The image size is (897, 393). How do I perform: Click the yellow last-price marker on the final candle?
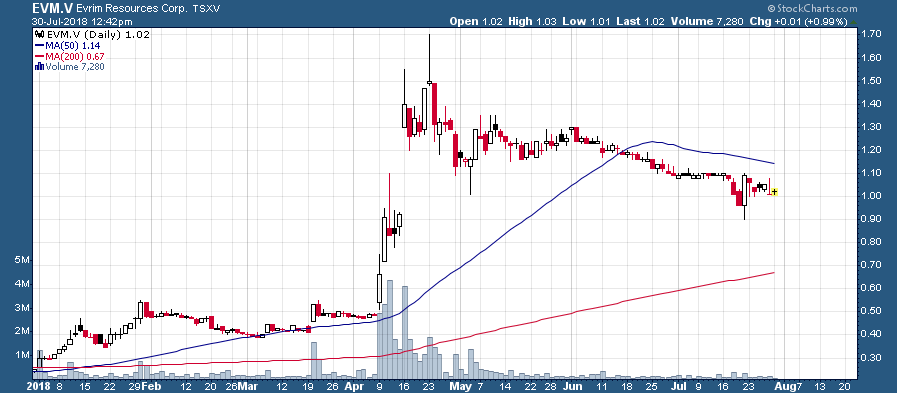(774, 192)
